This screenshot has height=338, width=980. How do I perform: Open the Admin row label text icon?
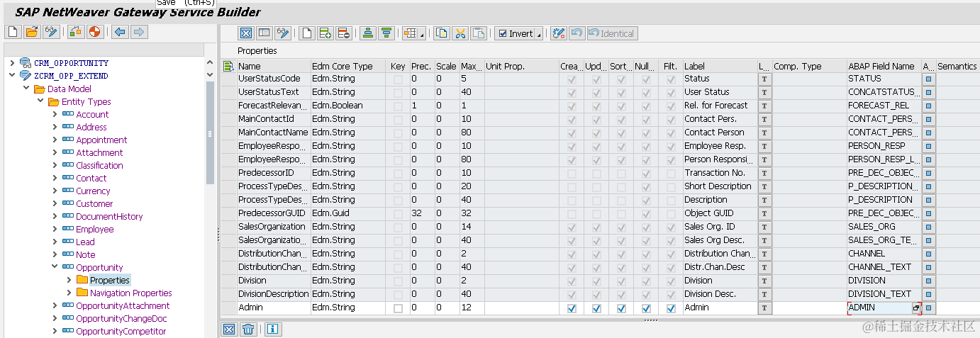pyautogui.click(x=764, y=308)
